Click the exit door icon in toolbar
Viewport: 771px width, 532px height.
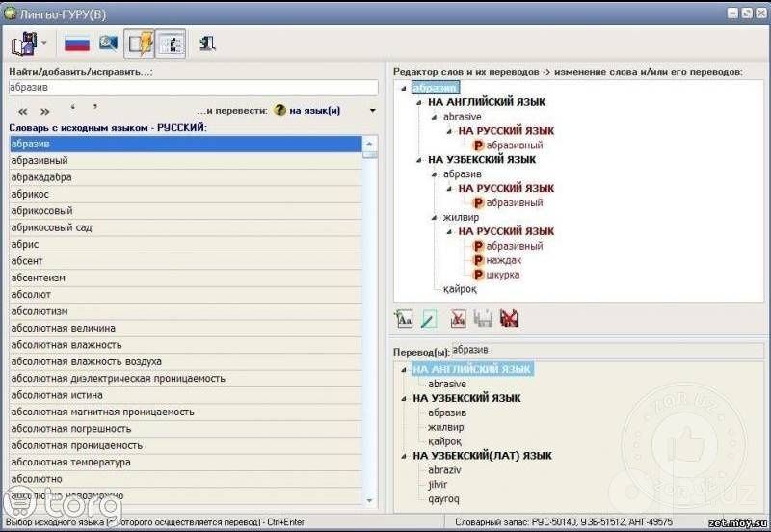[207, 43]
